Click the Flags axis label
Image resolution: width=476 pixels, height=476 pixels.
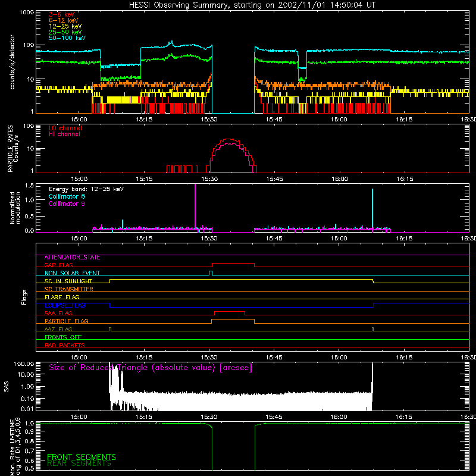24,297
